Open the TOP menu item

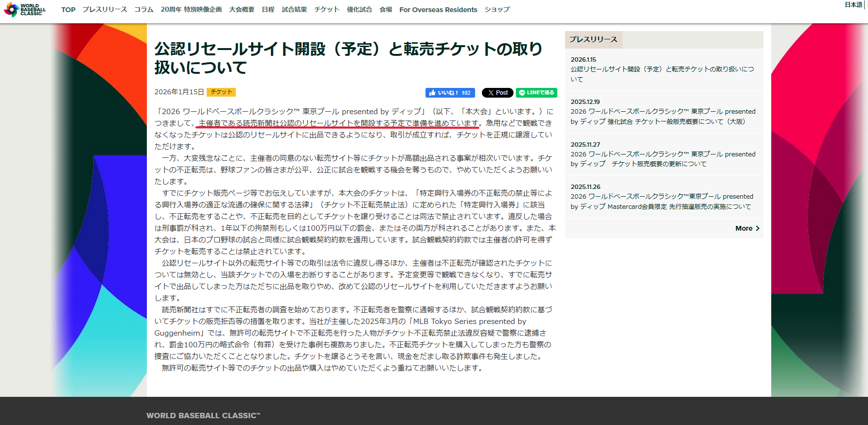coord(68,10)
